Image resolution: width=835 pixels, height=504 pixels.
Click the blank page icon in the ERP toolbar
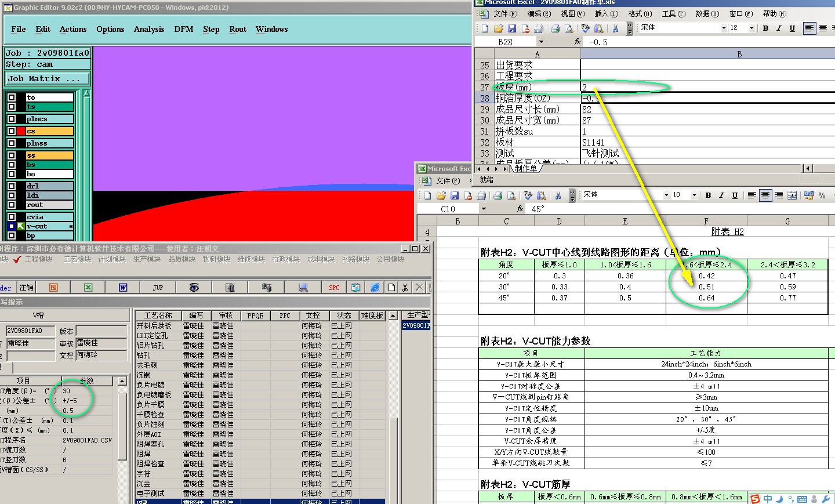(392, 288)
